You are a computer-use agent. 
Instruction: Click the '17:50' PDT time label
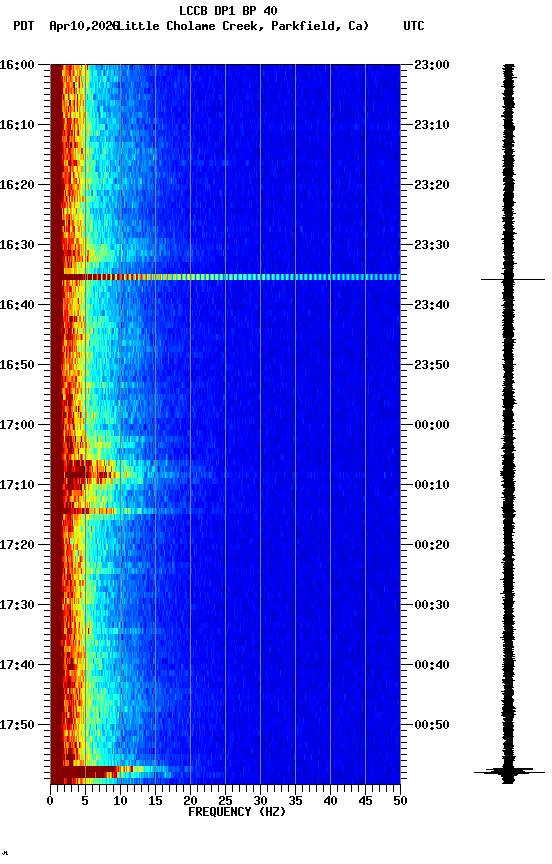17,725
